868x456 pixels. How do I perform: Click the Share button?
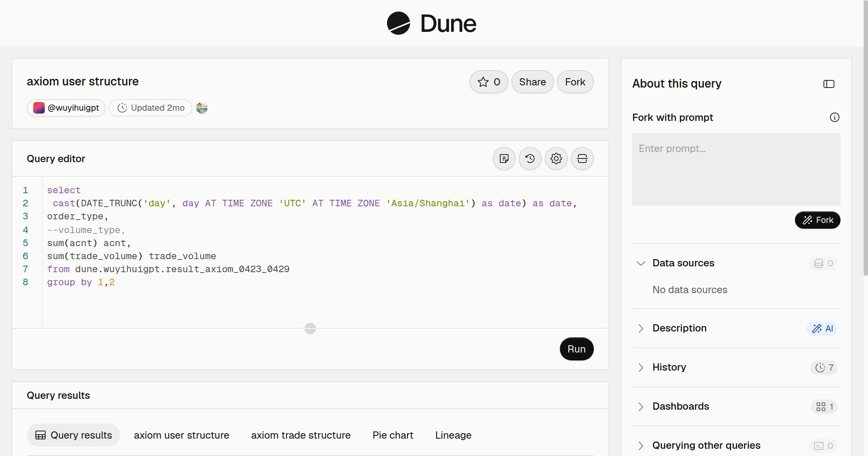pyautogui.click(x=532, y=82)
